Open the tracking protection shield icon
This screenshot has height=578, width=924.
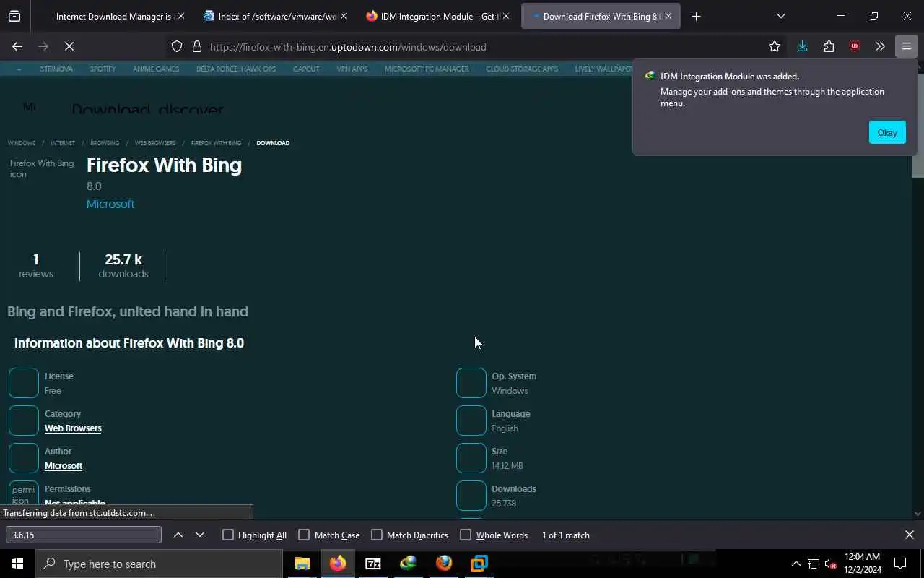coord(177,47)
